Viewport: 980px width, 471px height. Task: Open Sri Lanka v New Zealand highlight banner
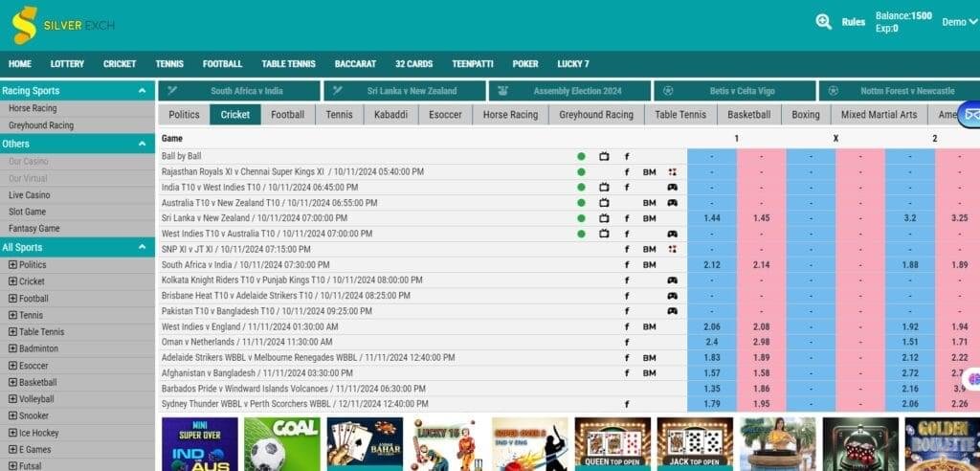click(x=405, y=91)
